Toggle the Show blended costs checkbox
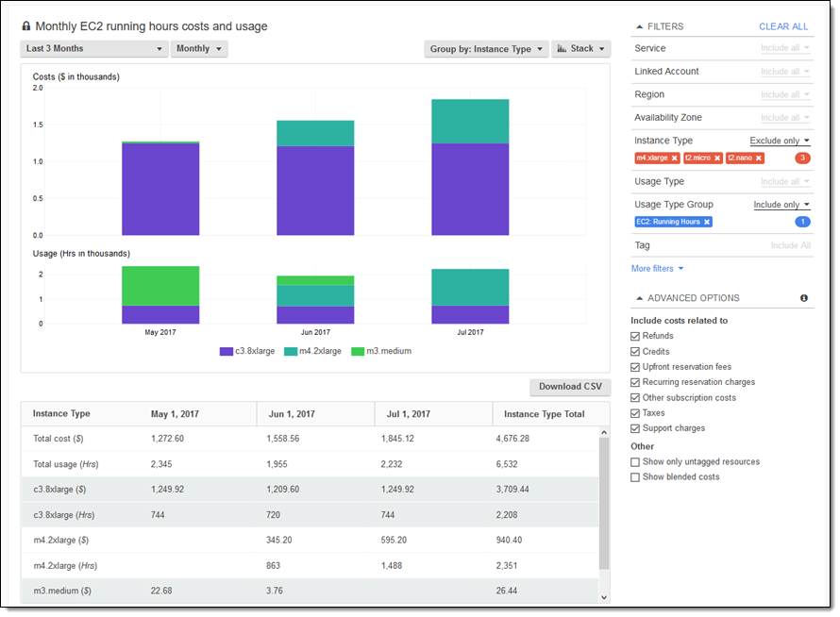Screen dimensions: 840x617 coord(635,477)
